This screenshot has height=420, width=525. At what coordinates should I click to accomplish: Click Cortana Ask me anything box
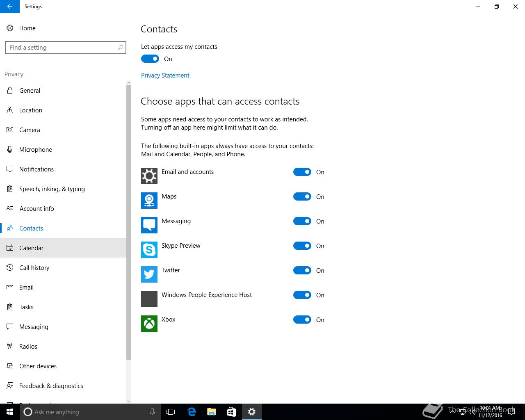(90, 412)
